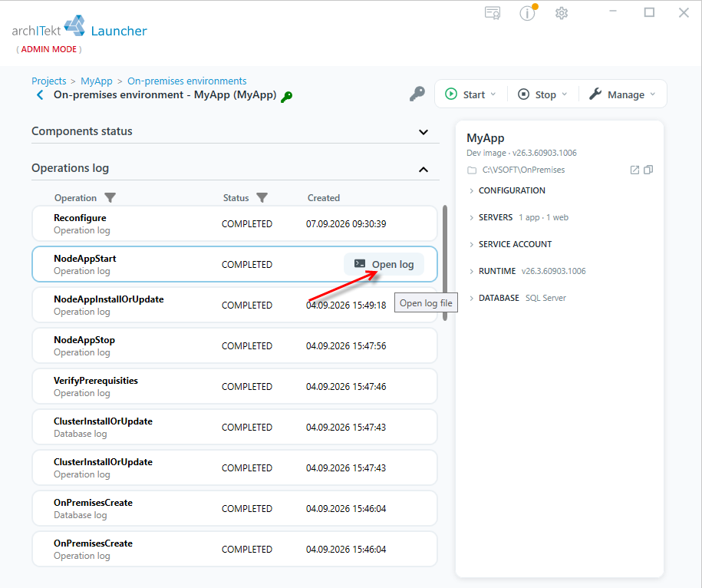Select the Reconfigure operation row
Viewport: 702px width, 588px height.
click(235, 223)
